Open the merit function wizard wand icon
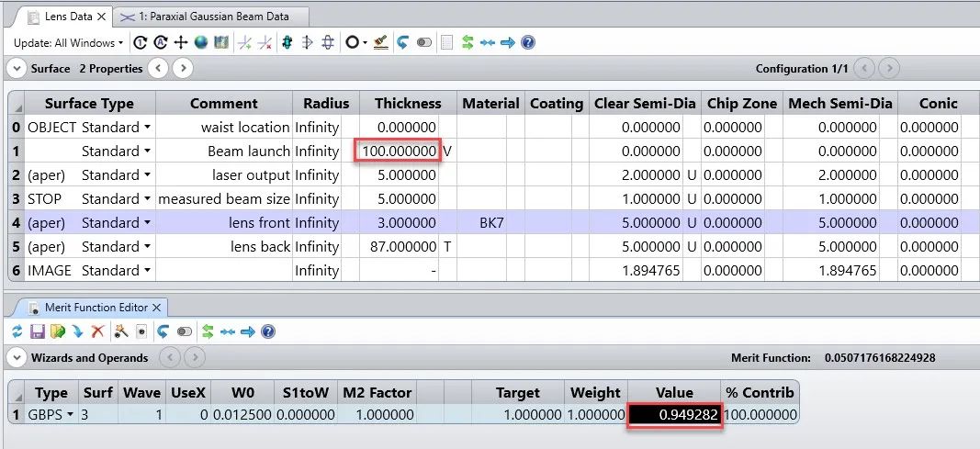Viewport: 980px width, 449px height. tap(119, 331)
